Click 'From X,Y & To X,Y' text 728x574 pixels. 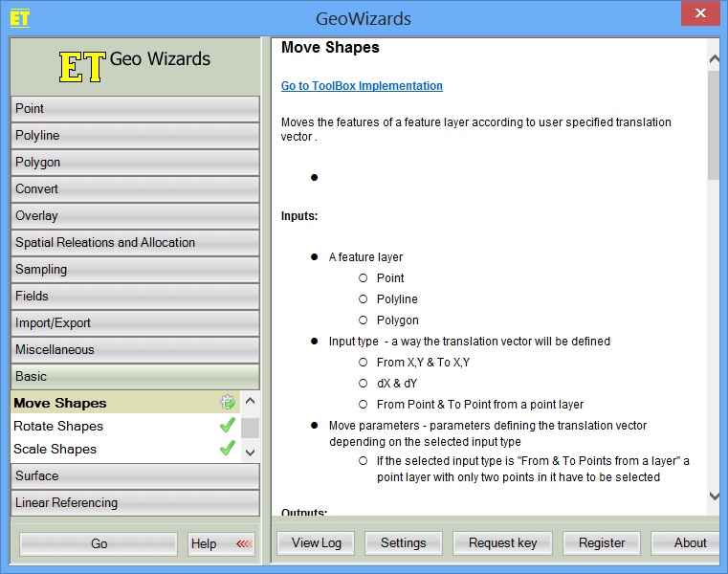423,363
